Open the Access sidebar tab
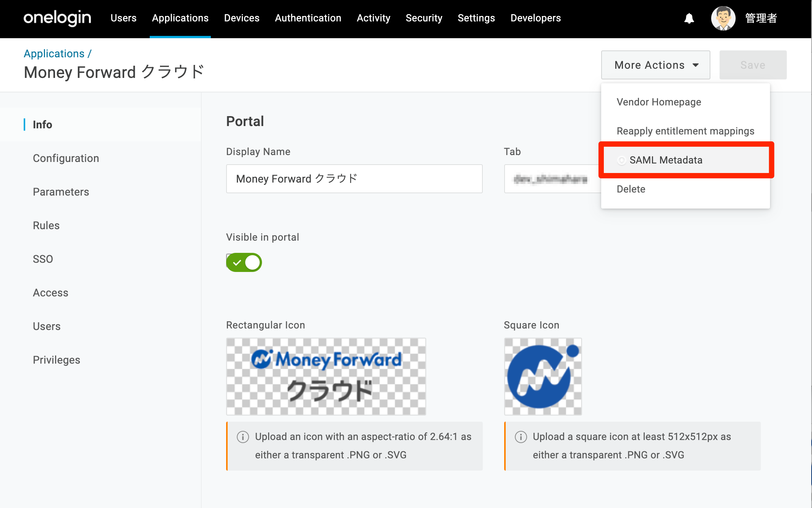The image size is (812, 508). [x=50, y=293]
